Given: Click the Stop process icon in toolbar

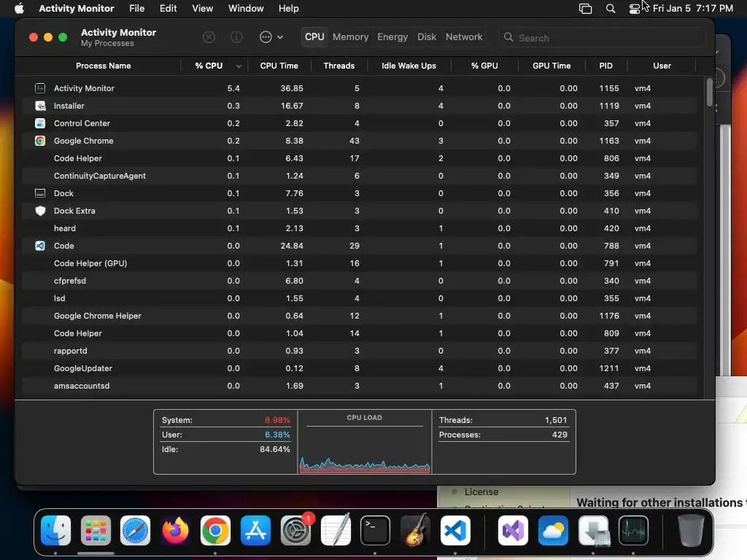Looking at the screenshot, I should point(209,37).
